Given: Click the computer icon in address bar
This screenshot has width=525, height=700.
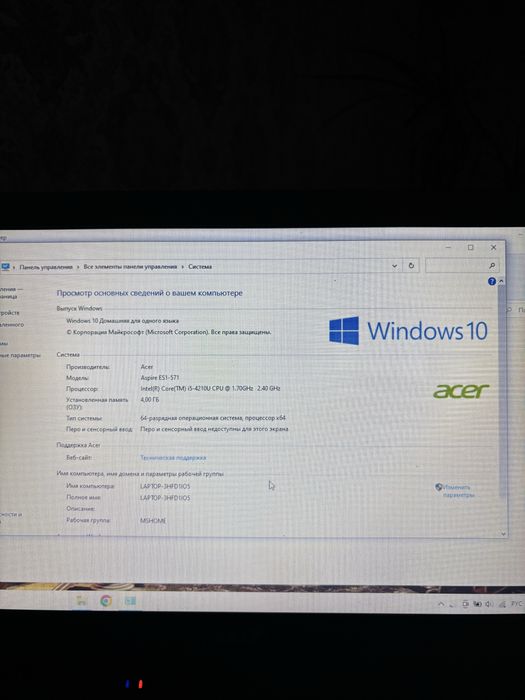Looking at the screenshot, I should [x=5, y=267].
